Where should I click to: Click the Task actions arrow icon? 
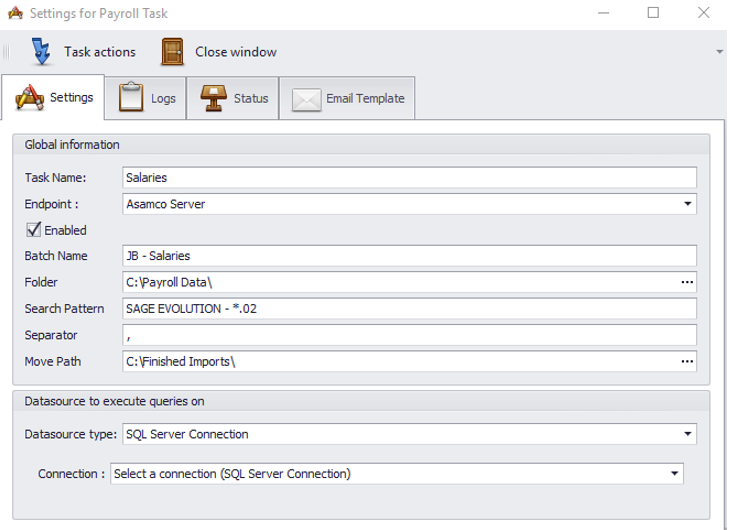tap(40, 52)
